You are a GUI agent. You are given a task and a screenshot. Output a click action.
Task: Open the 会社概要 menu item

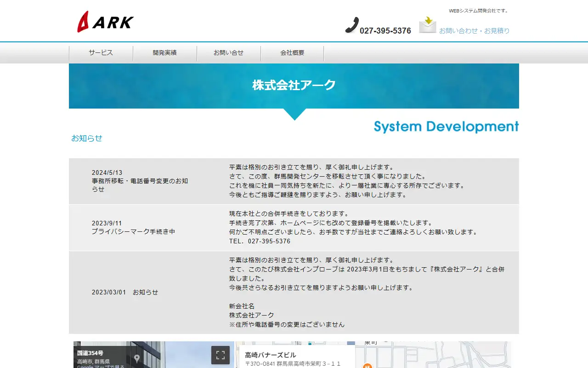click(x=292, y=52)
